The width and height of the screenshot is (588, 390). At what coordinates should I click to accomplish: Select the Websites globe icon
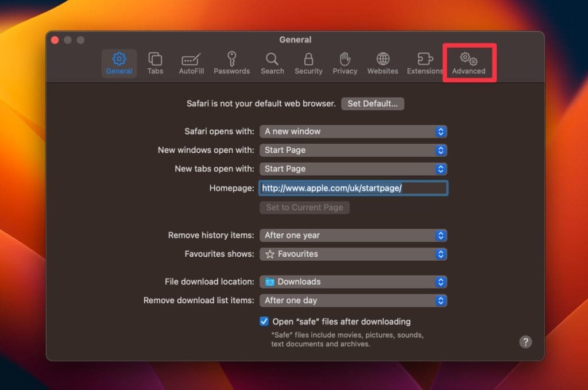click(382, 63)
